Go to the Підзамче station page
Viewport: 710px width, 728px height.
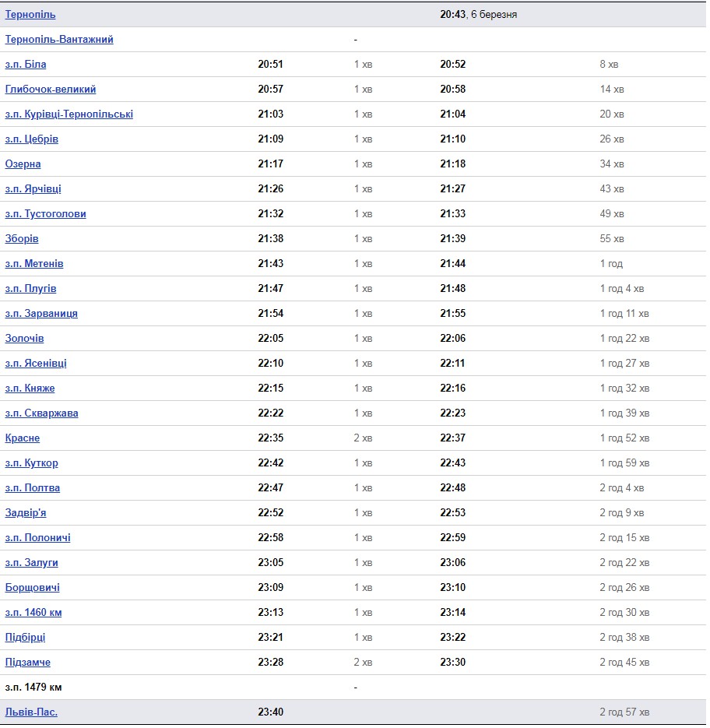pos(28,662)
